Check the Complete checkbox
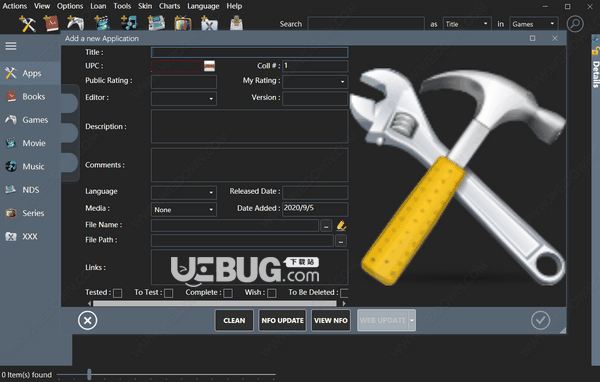This screenshot has width=600, height=382. pyautogui.click(x=228, y=293)
